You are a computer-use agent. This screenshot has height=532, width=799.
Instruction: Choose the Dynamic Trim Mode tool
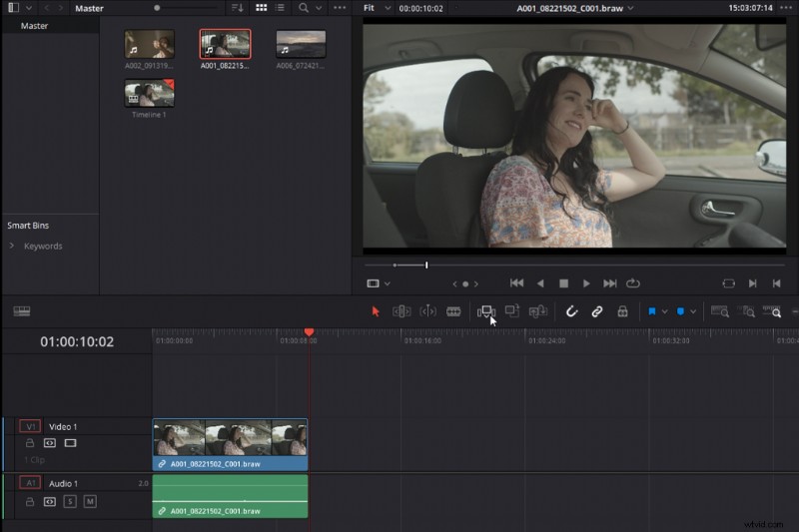[427, 311]
